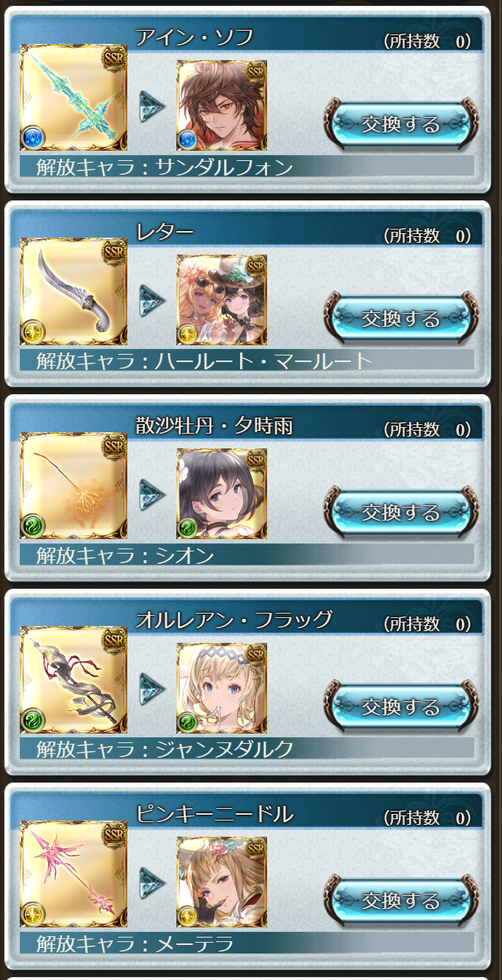Click 交換する for レター

coord(401,318)
